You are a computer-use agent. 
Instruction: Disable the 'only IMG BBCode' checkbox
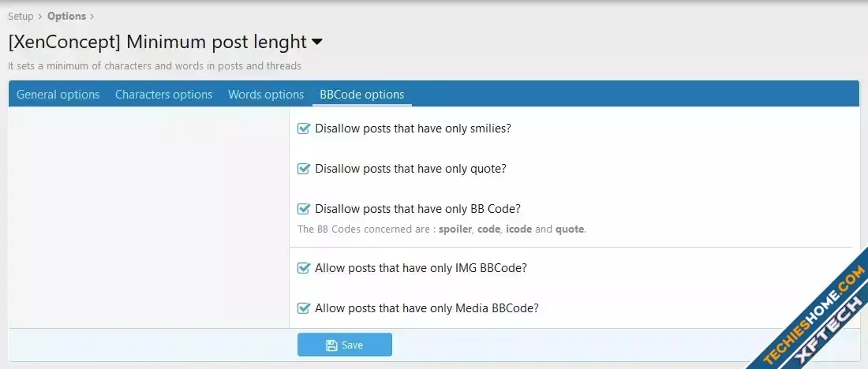(304, 268)
